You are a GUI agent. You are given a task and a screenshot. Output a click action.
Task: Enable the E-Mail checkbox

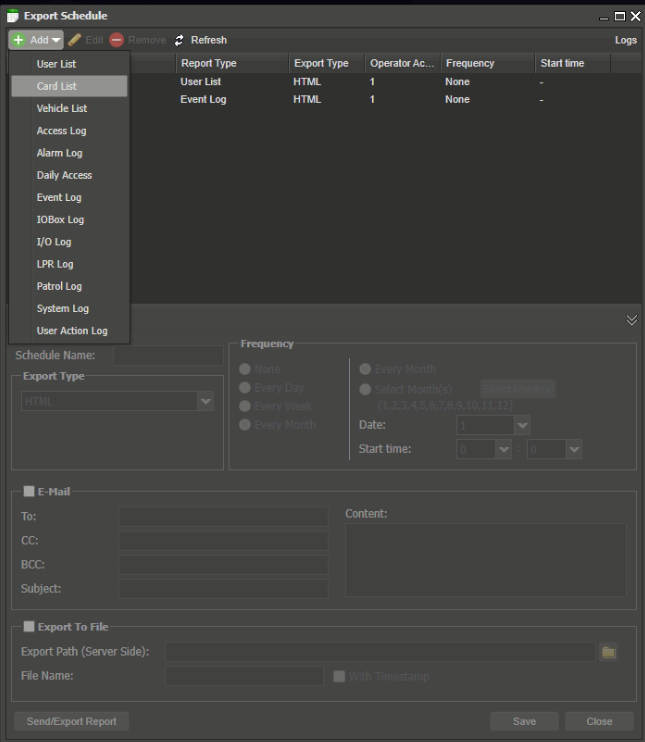coord(29,491)
